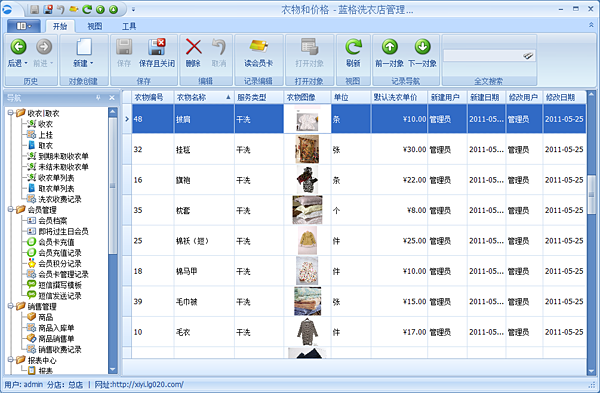Image resolution: width=600 pixels, height=393 pixels.
Task: Click the 默认洗衣单价 column header
Action: [x=399, y=97]
